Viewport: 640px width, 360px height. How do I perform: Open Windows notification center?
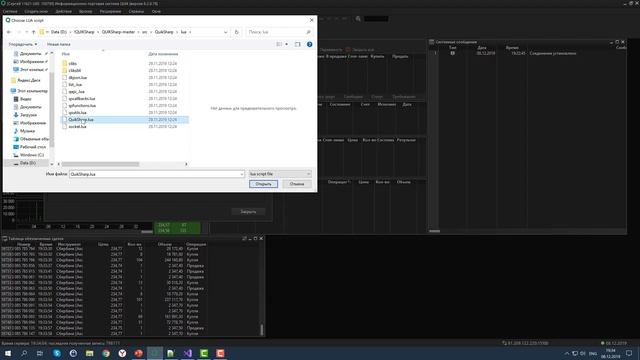[629, 353]
